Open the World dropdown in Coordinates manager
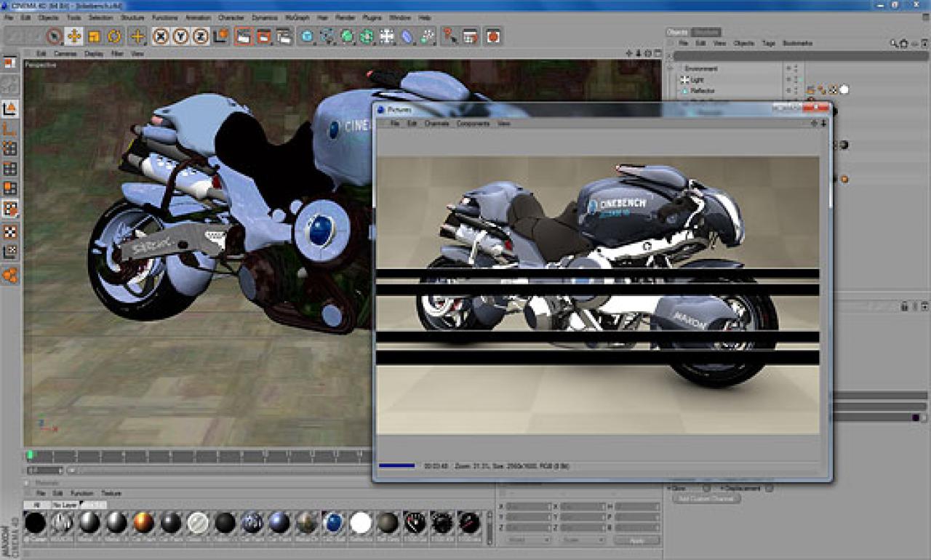The image size is (931, 560). pyautogui.click(x=527, y=540)
